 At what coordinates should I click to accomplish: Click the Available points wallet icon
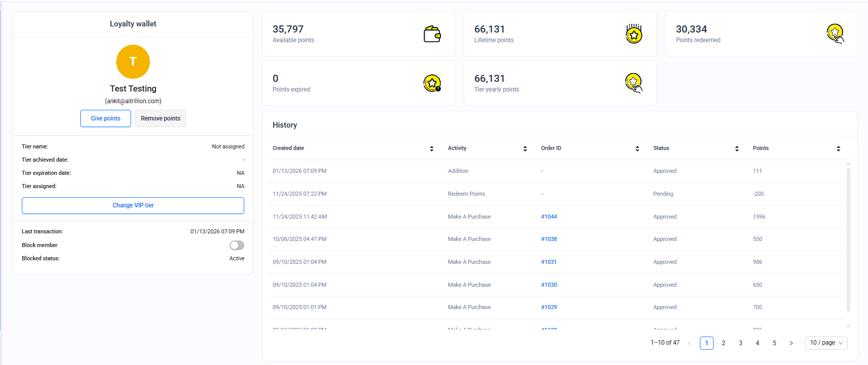432,34
